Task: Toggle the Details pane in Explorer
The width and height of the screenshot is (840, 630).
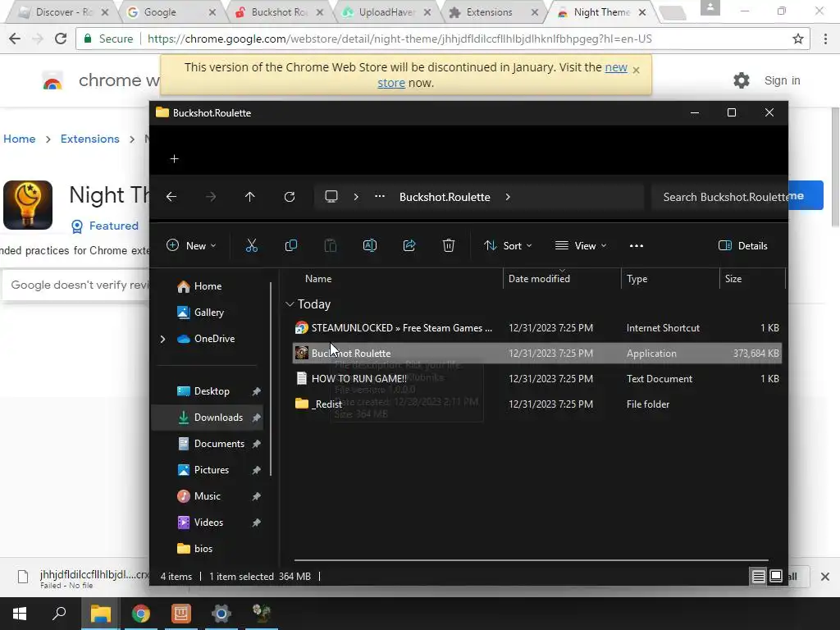Action: click(742, 245)
